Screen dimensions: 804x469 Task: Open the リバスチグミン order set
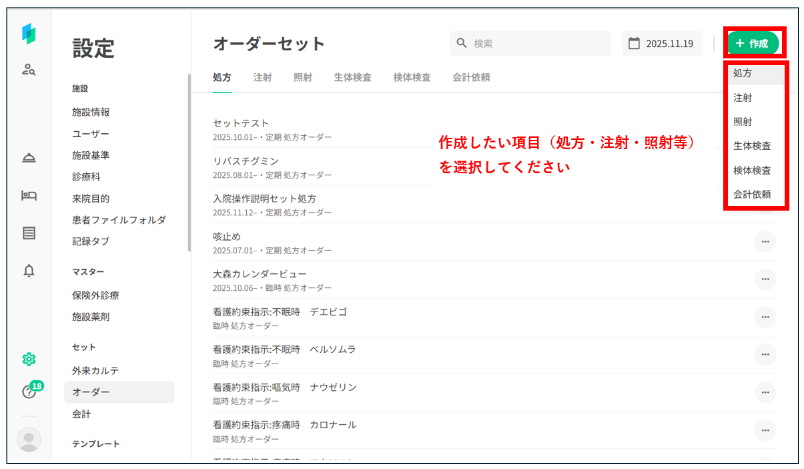pyautogui.click(x=246, y=161)
